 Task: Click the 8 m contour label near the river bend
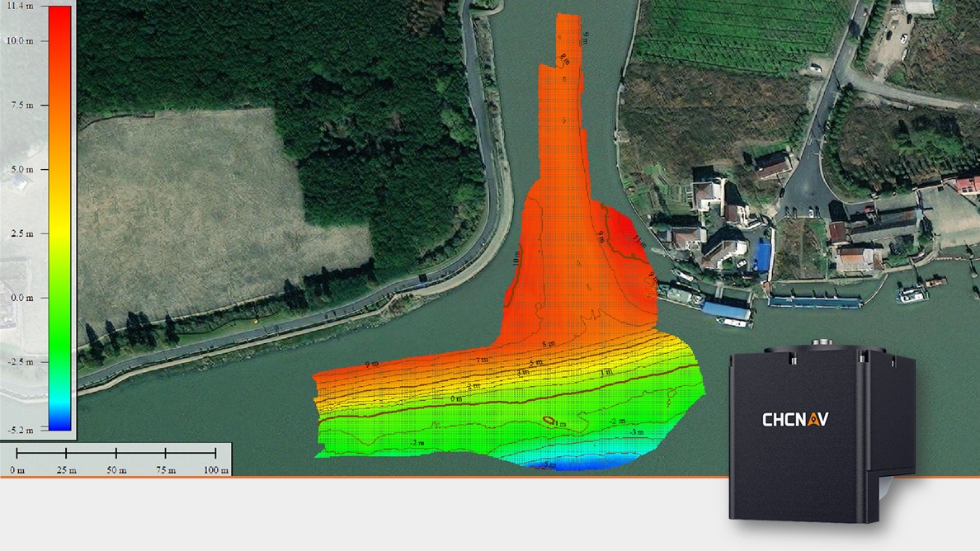coord(547,342)
